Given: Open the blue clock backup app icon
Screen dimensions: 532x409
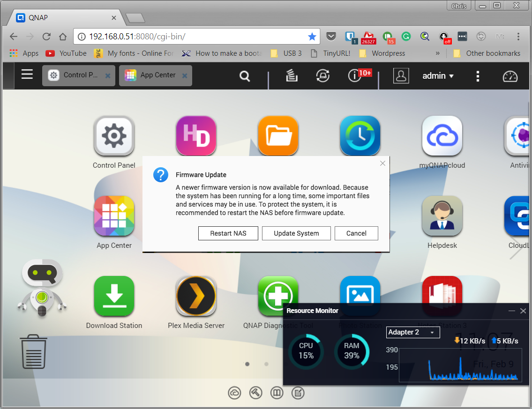Looking at the screenshot, I should (x=360, y=136).
